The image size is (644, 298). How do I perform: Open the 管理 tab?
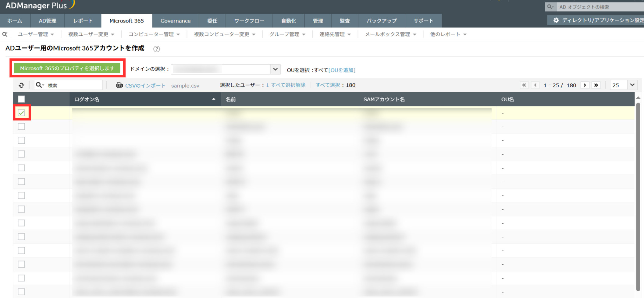tap(318, 21)
